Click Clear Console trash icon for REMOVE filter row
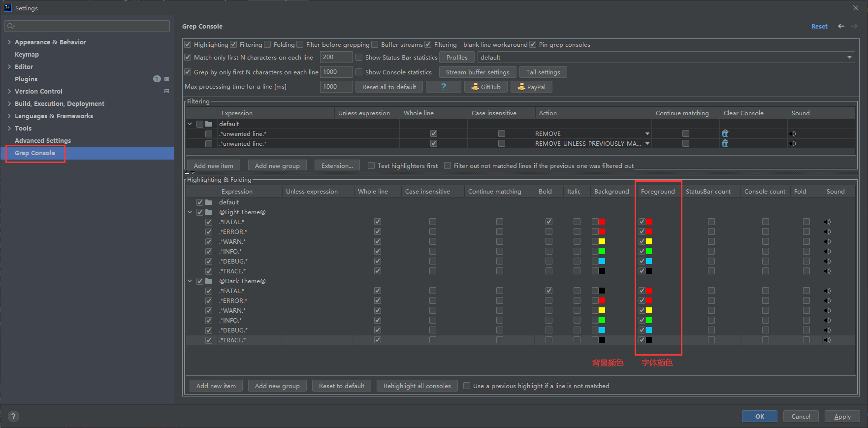 pyautogui.click(x=725, y=133)
